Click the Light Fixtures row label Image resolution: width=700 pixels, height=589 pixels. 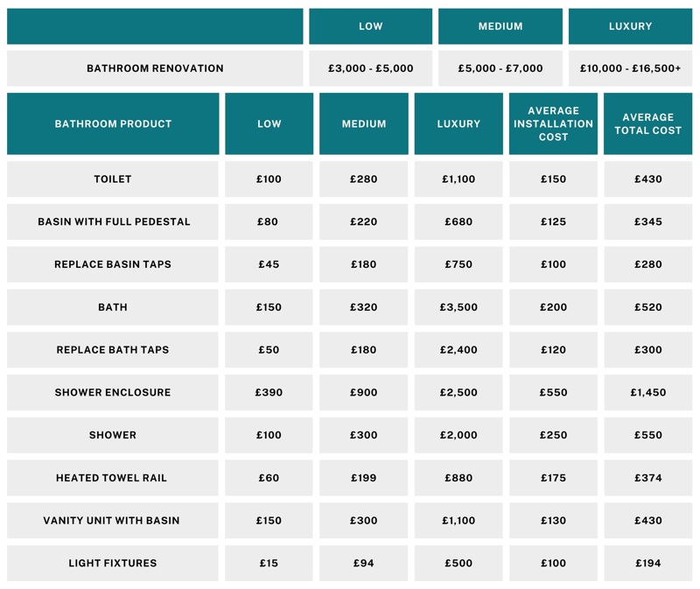(113, 563)
